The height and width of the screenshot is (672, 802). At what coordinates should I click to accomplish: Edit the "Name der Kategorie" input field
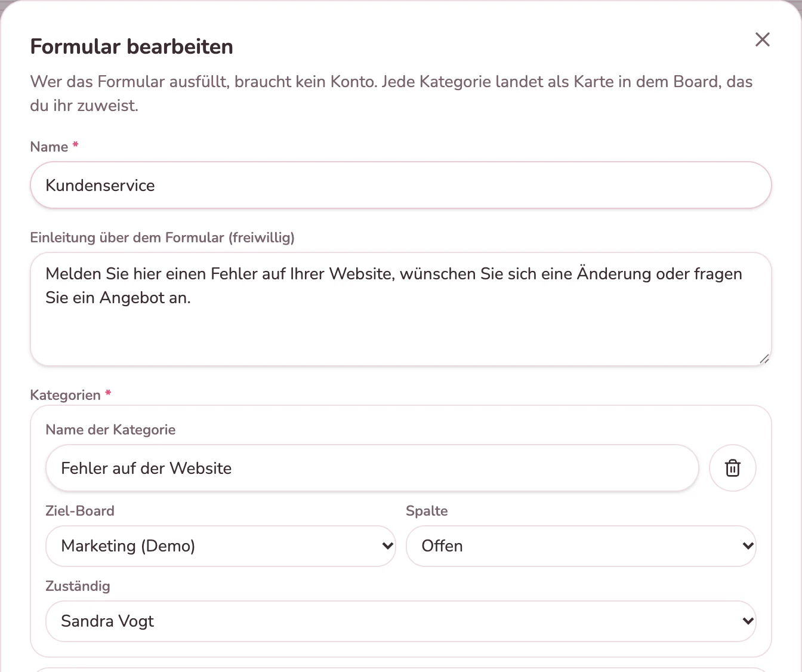point(372,468)
